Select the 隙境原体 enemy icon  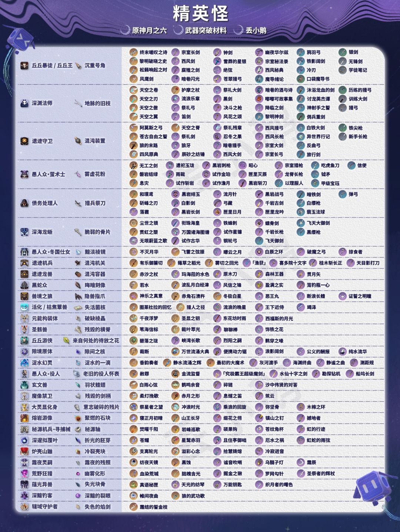coord(24,352)
